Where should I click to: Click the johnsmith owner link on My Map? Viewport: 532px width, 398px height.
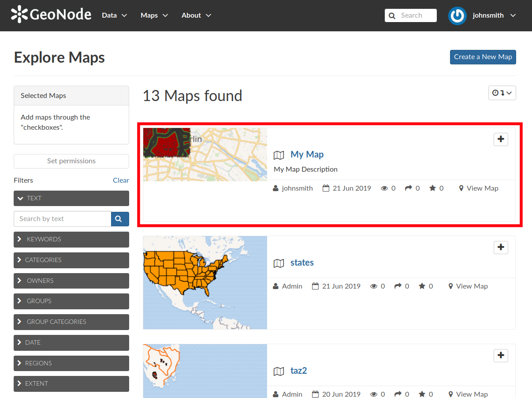coord(298,188)
